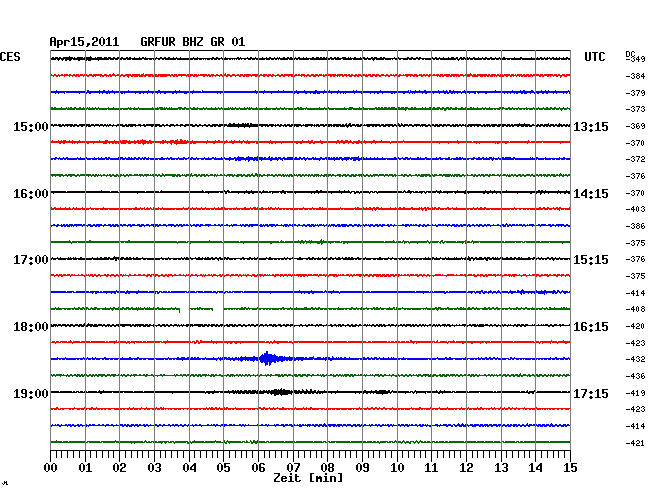Select the 19:00 CES time label

31,393
